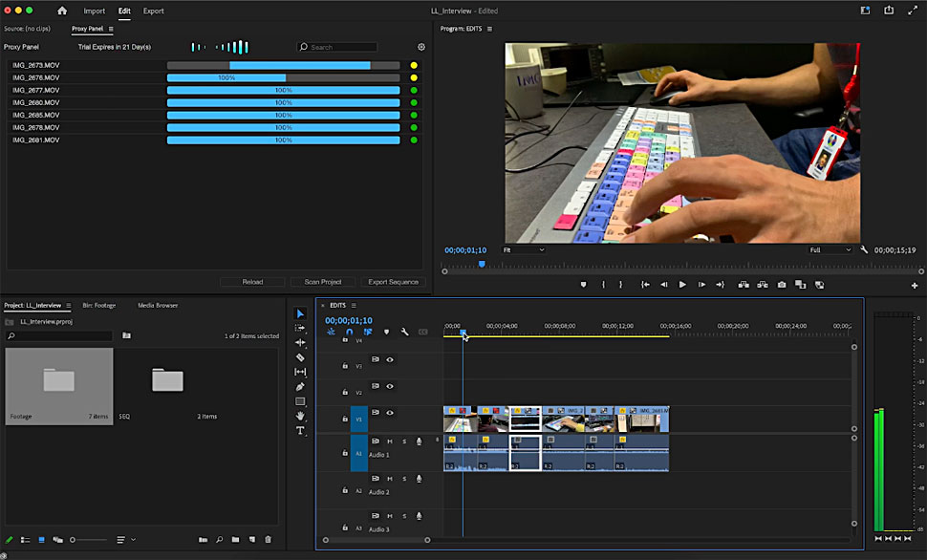927x560 pixels.
Task: Select the Pen tool
Action: 300,387
